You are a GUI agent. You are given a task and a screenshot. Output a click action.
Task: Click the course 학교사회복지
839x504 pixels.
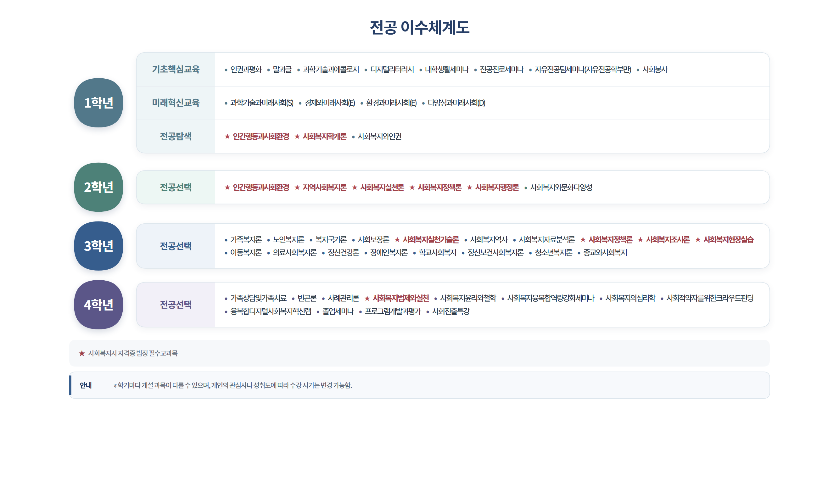pos(438,252)
